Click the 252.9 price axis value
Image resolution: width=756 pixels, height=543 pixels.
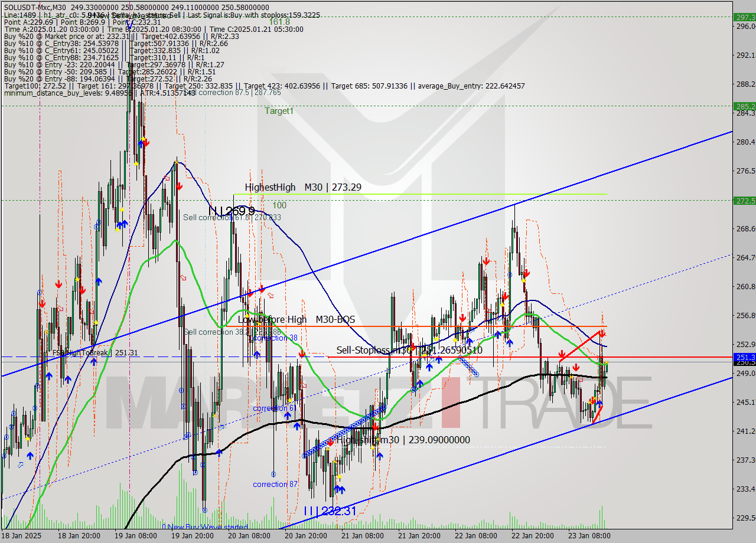pyautogui.click(x=745, y=344)
